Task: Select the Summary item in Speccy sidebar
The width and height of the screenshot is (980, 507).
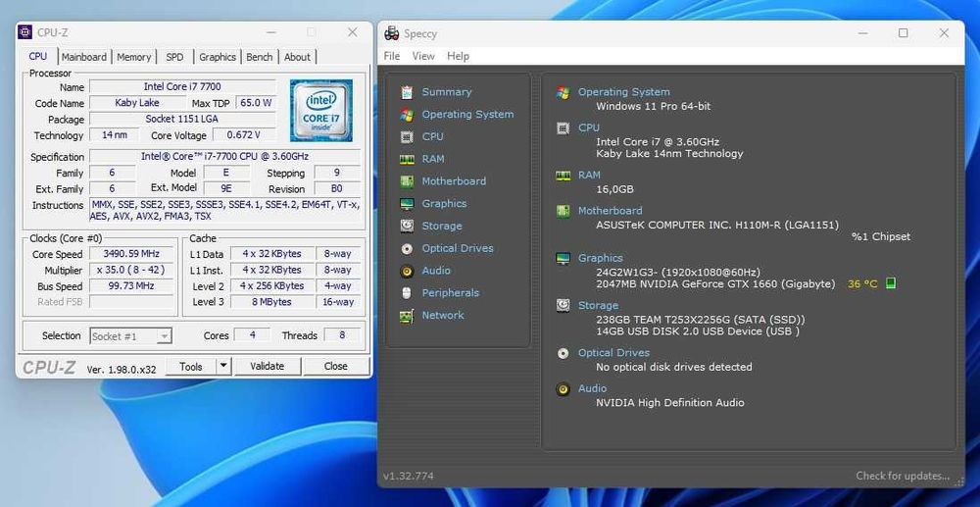Action: click(x=447, y=92)
